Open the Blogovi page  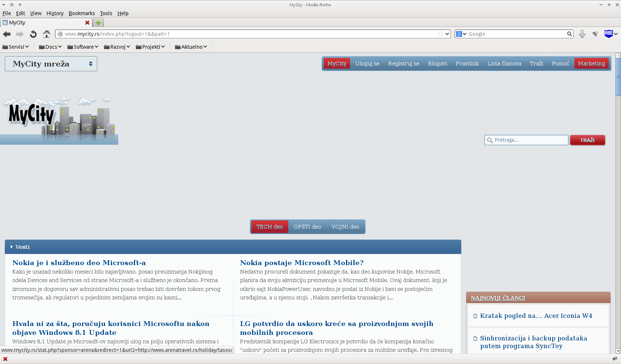pyautogui.click(x=438, y=63)
